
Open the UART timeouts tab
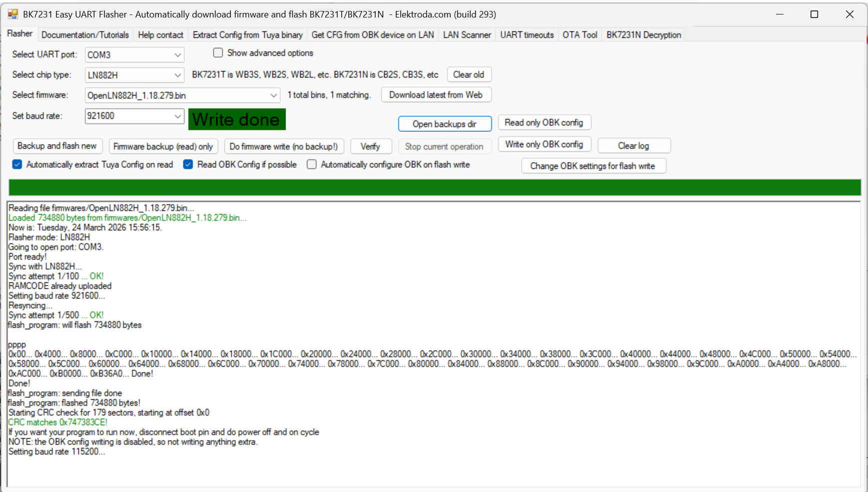(527, 35)
